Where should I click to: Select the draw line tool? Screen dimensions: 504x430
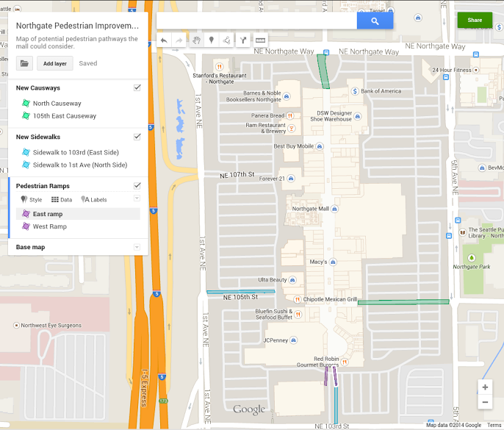(226, 40)
